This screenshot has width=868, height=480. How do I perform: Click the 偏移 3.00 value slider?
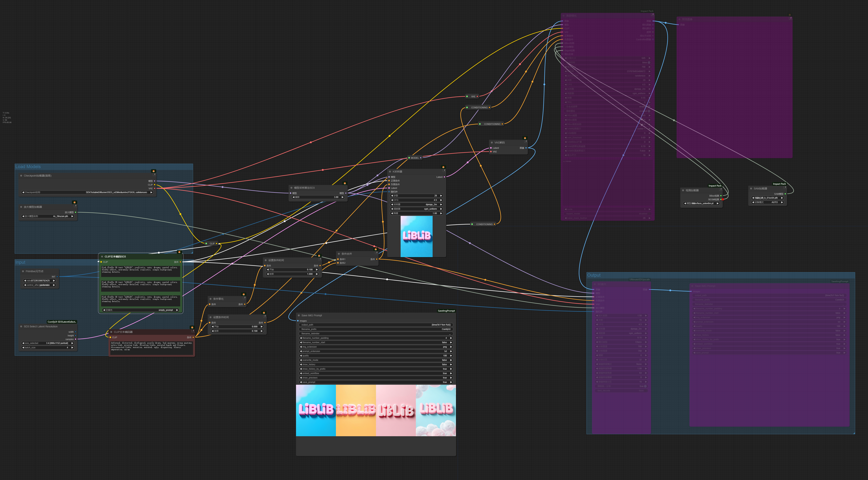coord(318,197)
